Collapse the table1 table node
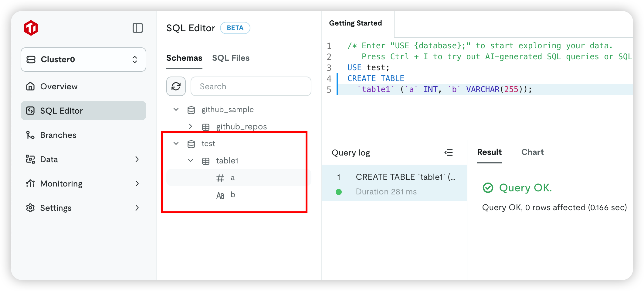The height and width of the screenshot is (291, 644). click(x=191, y=160)
